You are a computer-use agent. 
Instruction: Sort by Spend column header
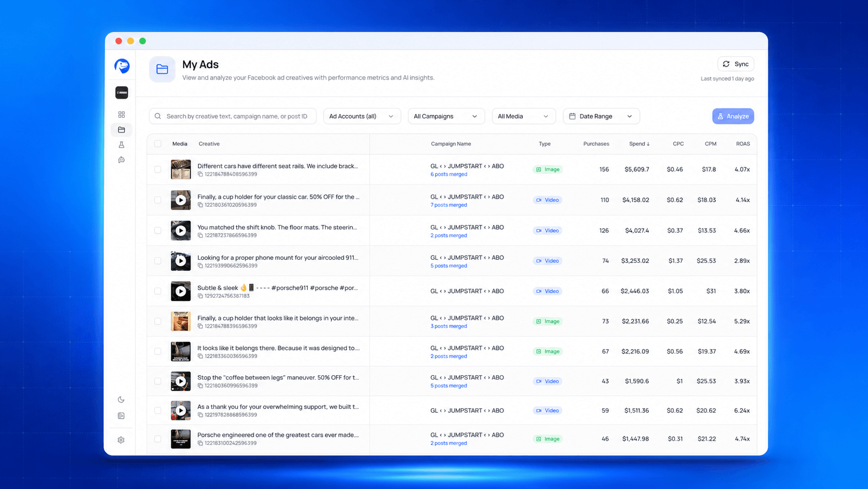click(x=639, y=144)
